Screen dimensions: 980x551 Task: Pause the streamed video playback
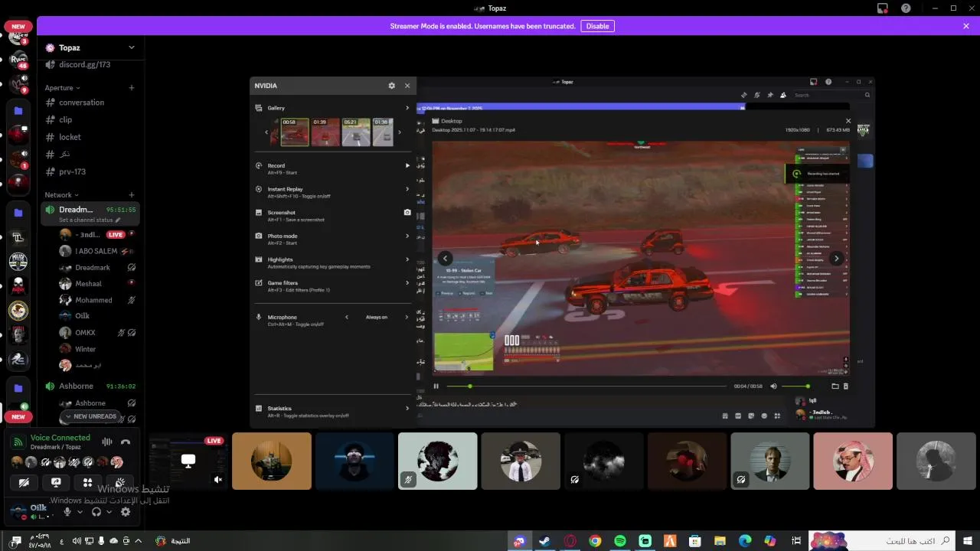pos(436,386)
